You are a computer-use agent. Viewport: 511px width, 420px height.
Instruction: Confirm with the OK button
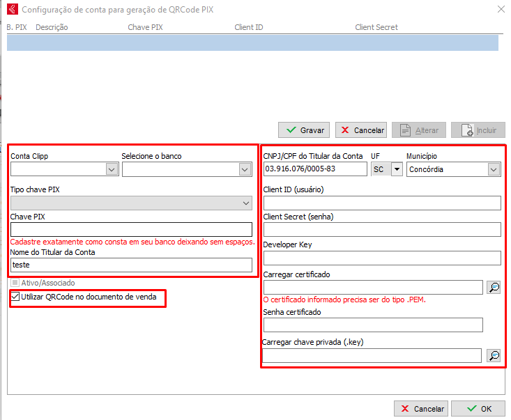(x=478, y=409)
